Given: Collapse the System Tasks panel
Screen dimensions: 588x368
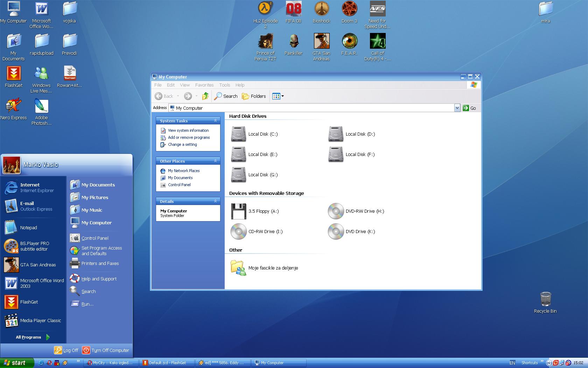Looking at the screenshot, I should [215, 121].
